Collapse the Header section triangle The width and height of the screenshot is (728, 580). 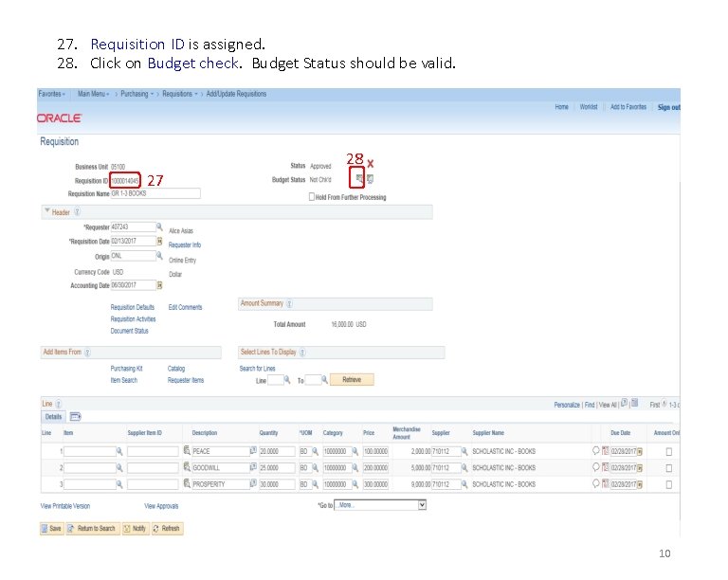pos(46,210)
